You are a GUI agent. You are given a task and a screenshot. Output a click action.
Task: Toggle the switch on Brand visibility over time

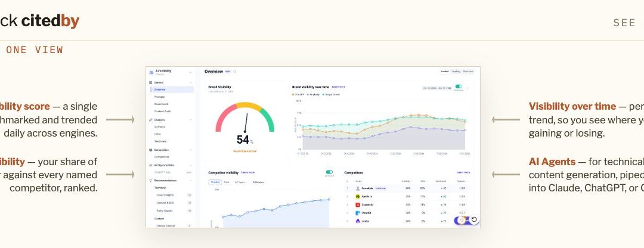459,86
